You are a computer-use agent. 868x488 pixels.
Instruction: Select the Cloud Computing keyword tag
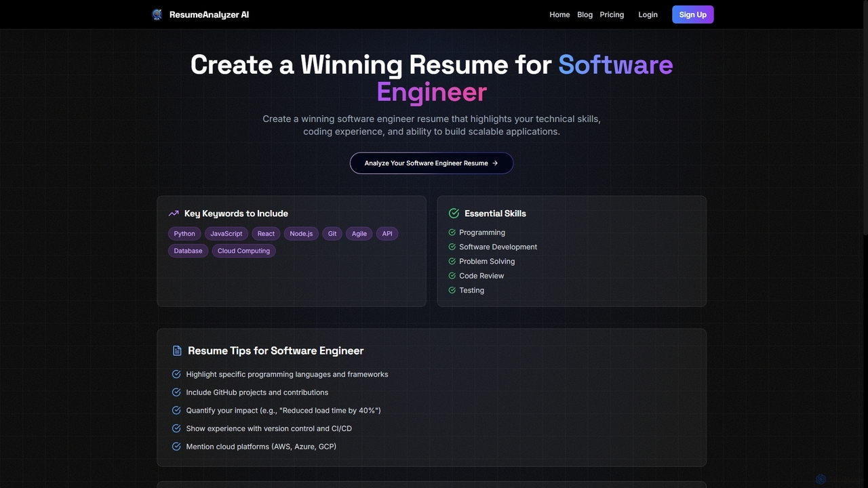[243, 251]
